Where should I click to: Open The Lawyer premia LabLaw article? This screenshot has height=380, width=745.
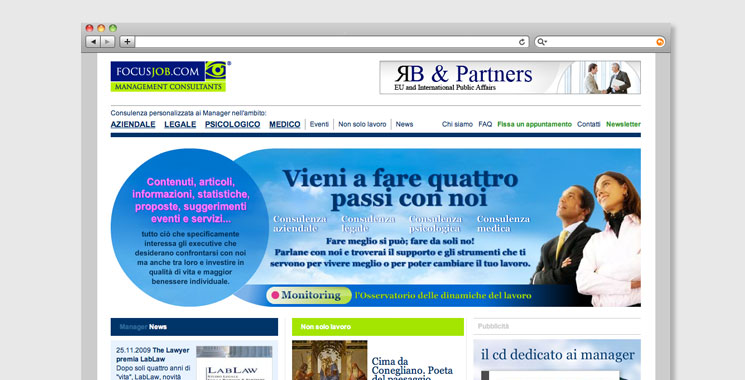pos(153,354)
